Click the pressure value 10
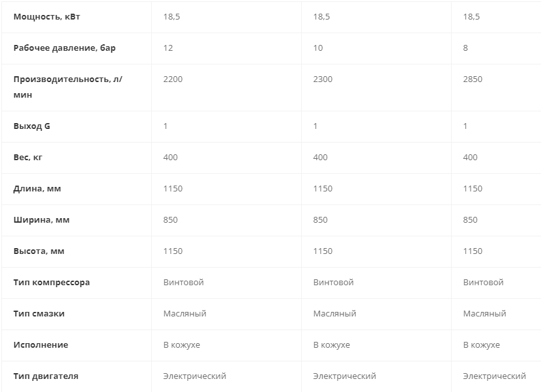 [318, 48]
